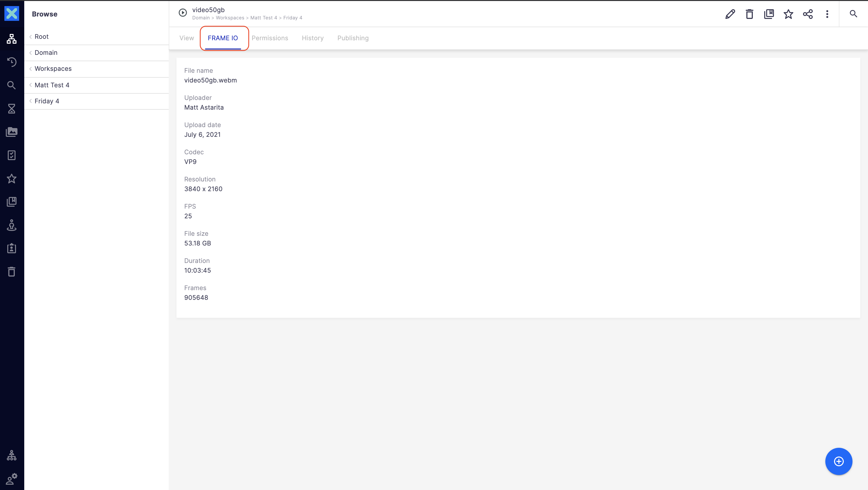The width and height of the screenshot is (868, 490).
Task: Open the Browse hierarchy sidebar icon
Action: point(12,39)
